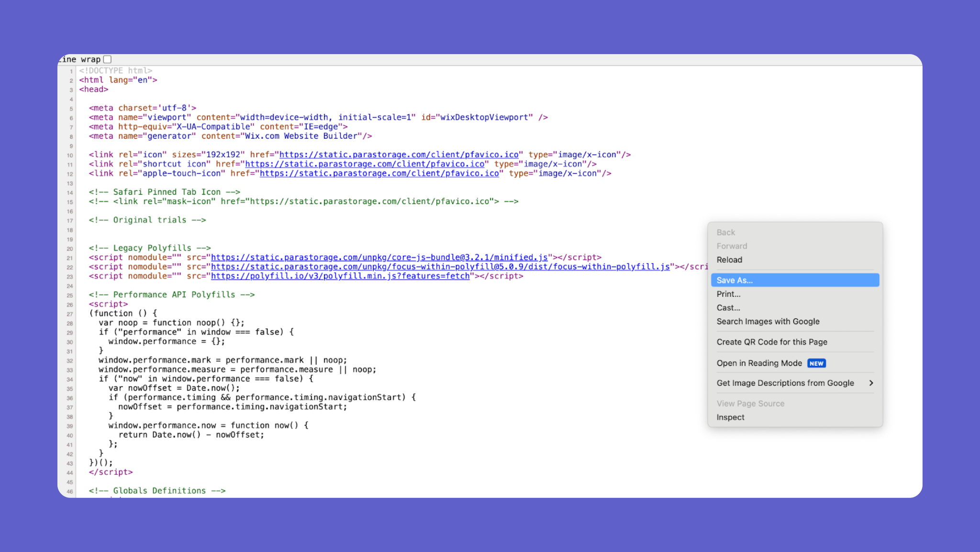Open polyfill.io polyfill.min.js link
The height and width of the screenshot is (552, 980).
[340, 276]
